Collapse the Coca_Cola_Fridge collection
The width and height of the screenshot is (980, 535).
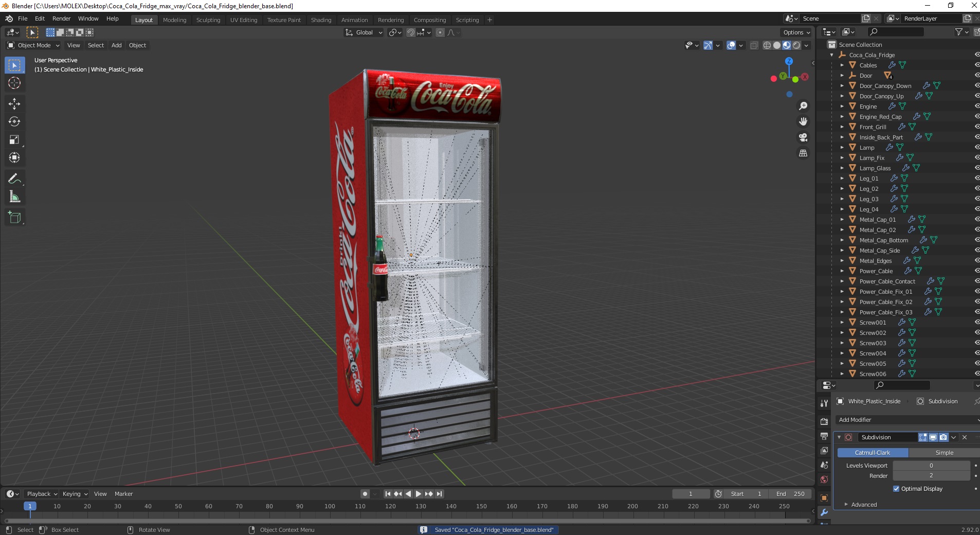[831, 55]
